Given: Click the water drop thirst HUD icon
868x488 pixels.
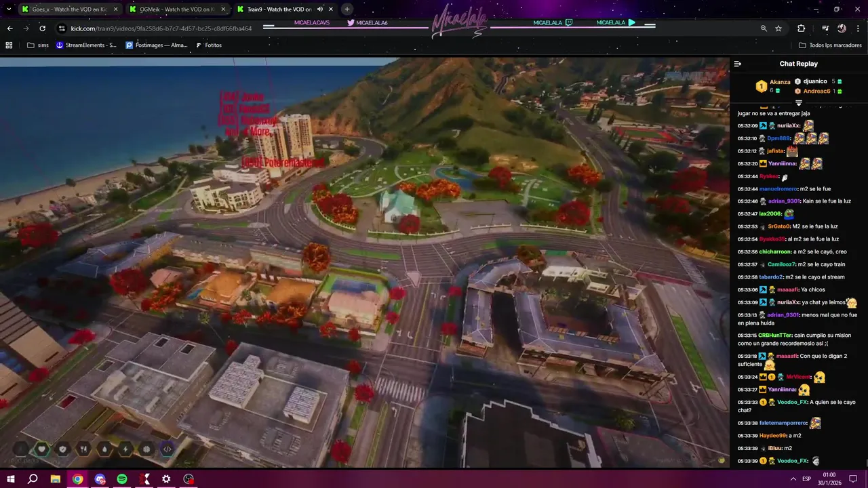Looking at the screenshot, I should pyautogui.click(x=104, y=449).
